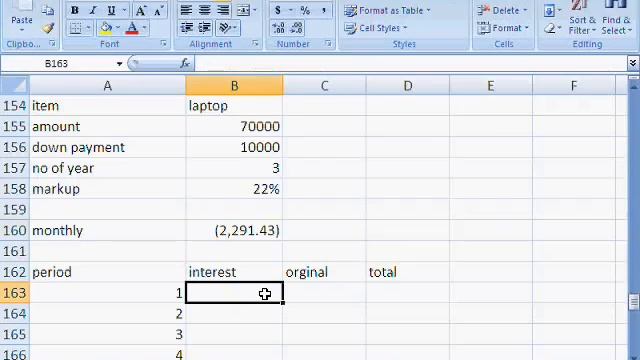
Task: Open the Name Box dropdown arrow
Action: (x=119, y=64)
